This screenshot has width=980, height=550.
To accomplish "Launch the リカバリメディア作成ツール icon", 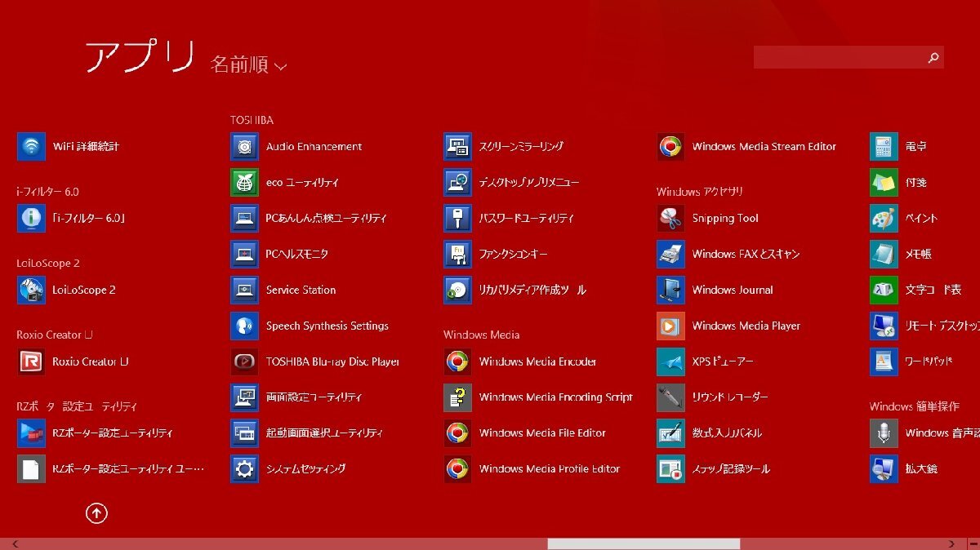I will point(457,290).
